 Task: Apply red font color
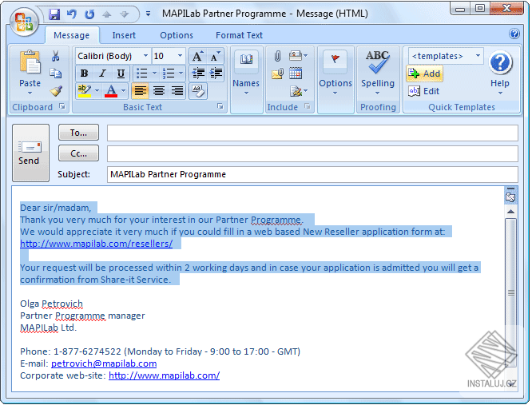(111, 91)
